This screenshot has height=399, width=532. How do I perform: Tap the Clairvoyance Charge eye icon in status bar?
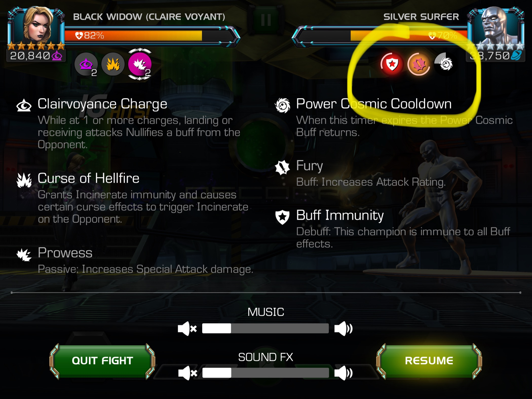pyautogui.click(x=86, y=64)
